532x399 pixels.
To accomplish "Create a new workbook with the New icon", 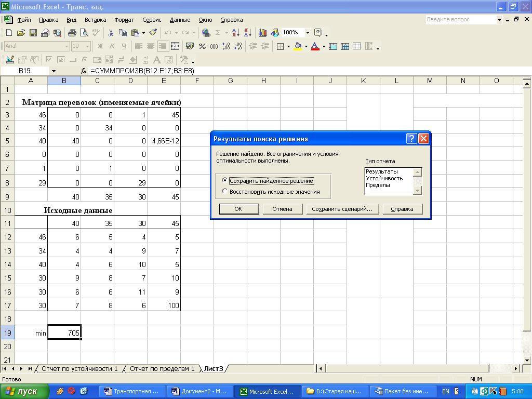I will [x=9, y=33].
